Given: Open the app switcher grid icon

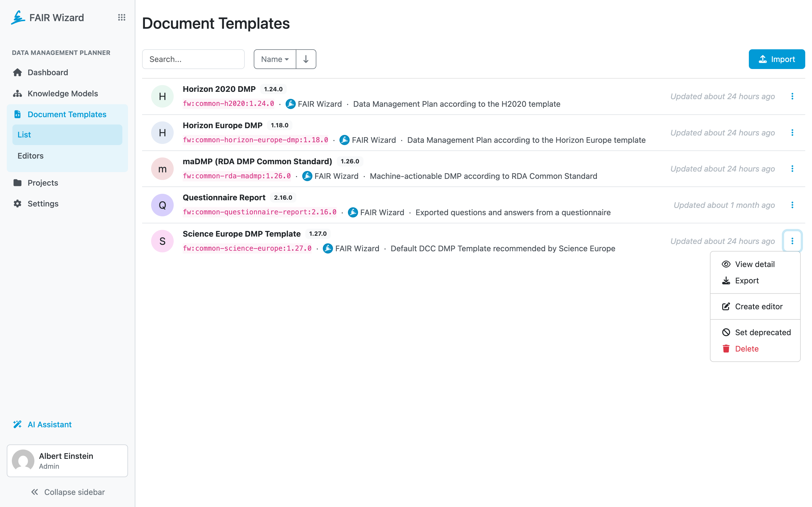Looking at the screenshot, I should pyautogui.click(x=122, y=17).
